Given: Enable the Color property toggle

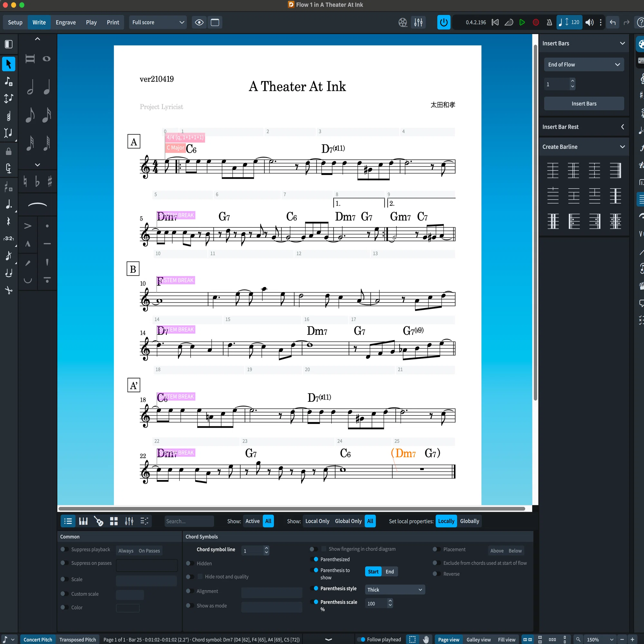Looking at the screenshot, I should tap(65, 607).
